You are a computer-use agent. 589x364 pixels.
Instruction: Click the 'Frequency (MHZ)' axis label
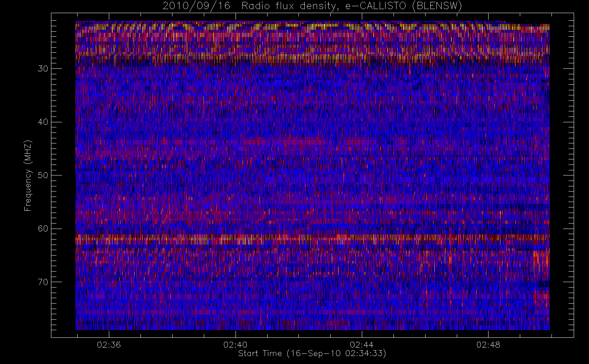click(x=28, y=175)
